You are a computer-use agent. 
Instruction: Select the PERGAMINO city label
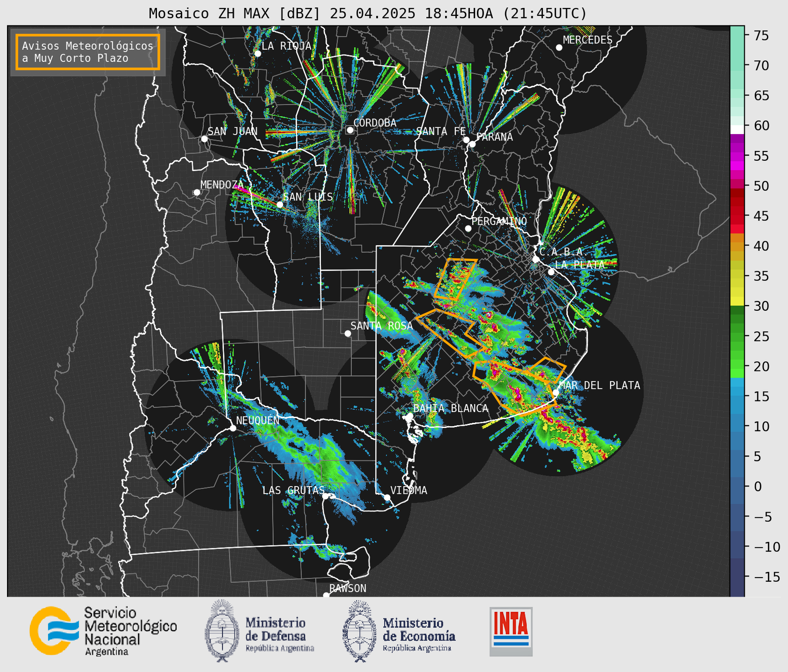499,221
